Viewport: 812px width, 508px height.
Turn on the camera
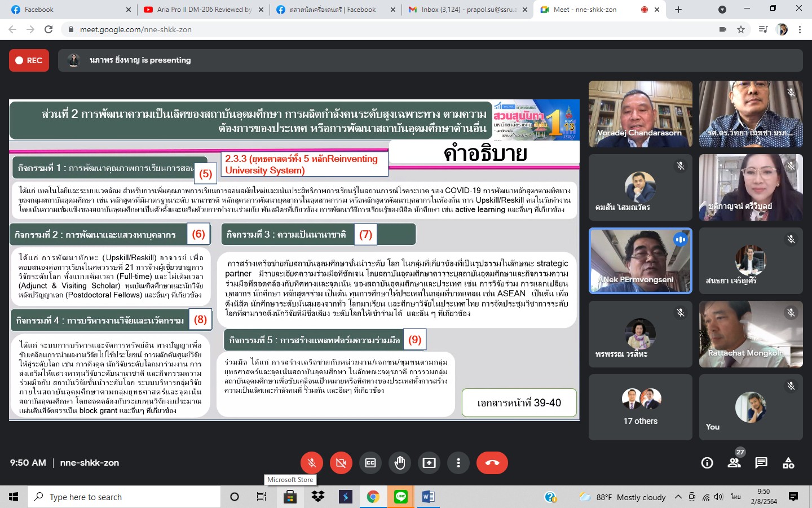click(x=341, y=463)
